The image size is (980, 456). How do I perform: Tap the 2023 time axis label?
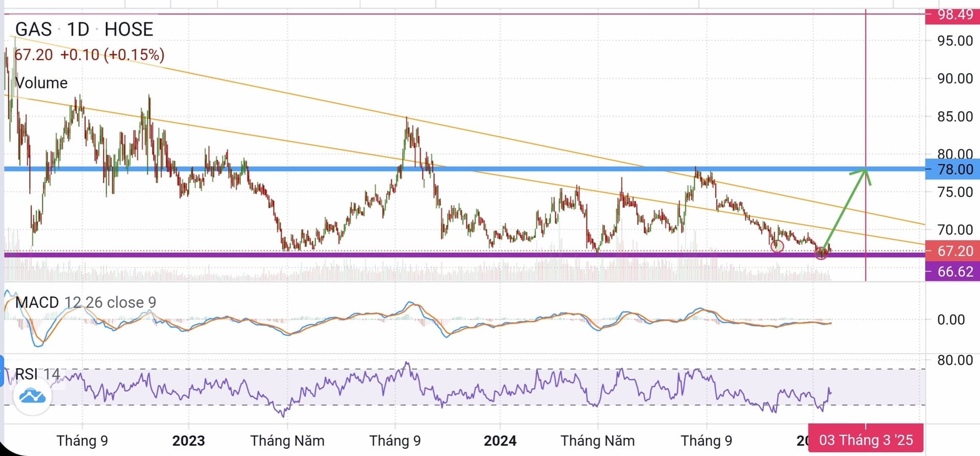pos(188,441)
